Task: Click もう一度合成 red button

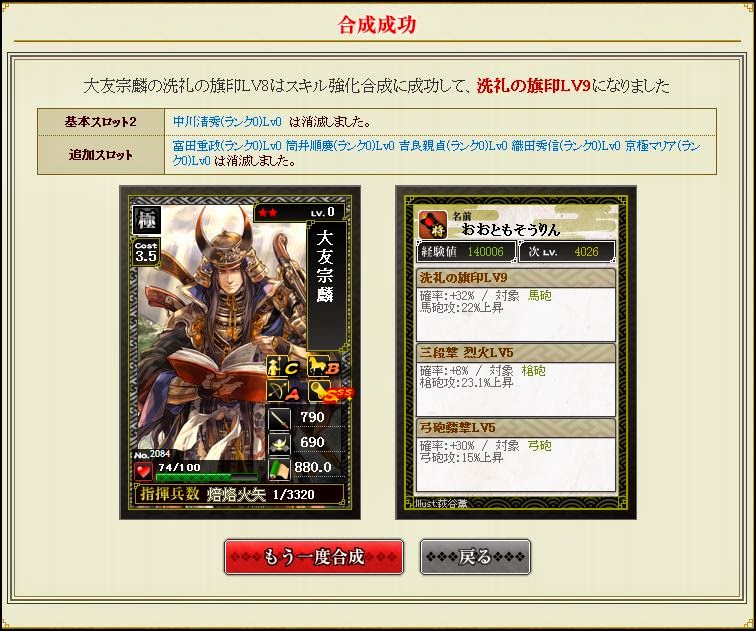Action: pos(313,557)
